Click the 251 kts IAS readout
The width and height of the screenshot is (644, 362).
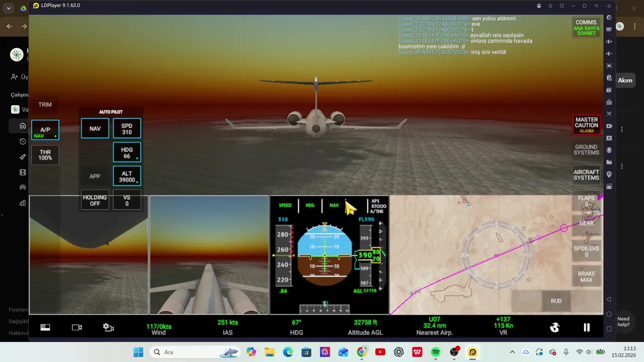pyautogui.click(x=228, y=327)
